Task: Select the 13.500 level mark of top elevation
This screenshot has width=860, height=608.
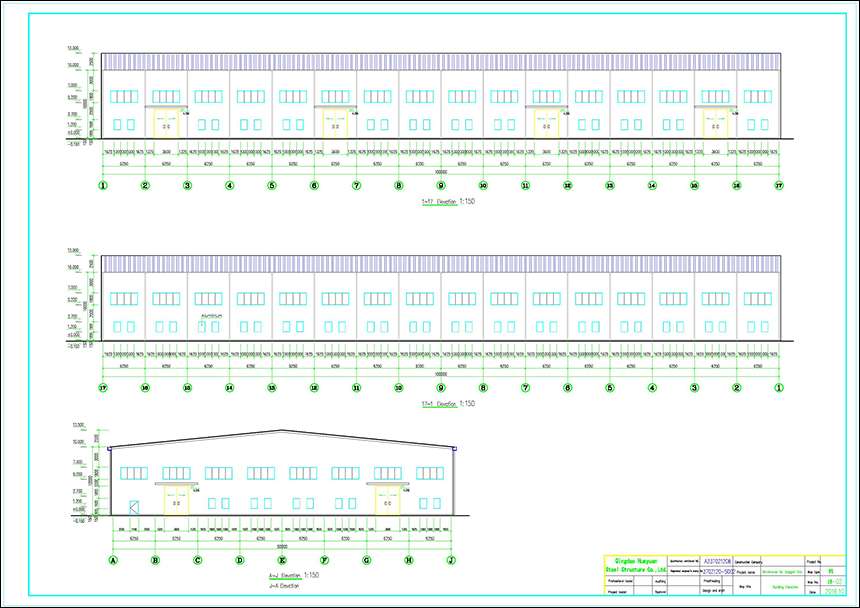Action: [73, 48]
